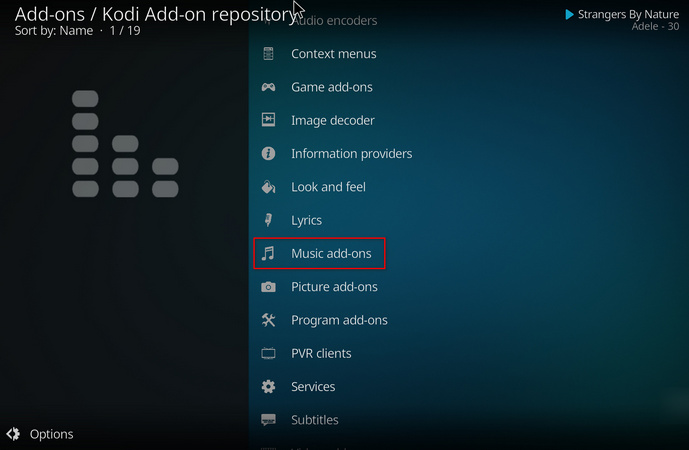
Task: Click the equalizer bars add-on thumbnail
Action: point(125,144)
